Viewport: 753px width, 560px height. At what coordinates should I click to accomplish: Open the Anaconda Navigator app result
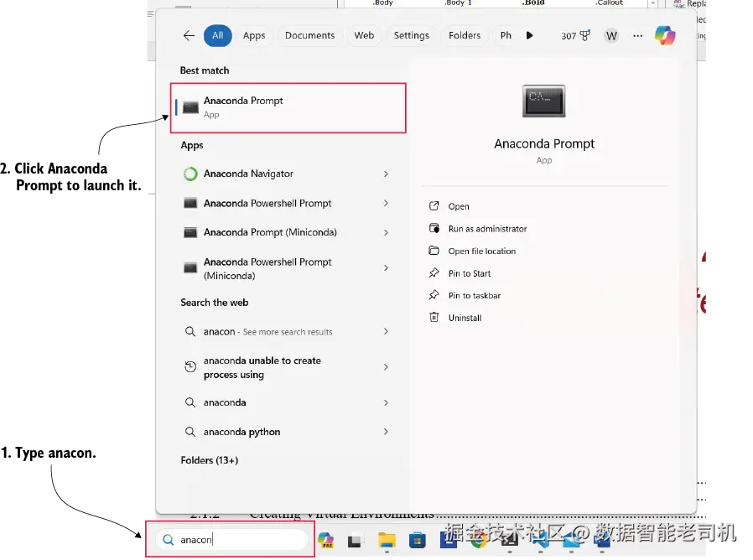click(x=287, y=174)
